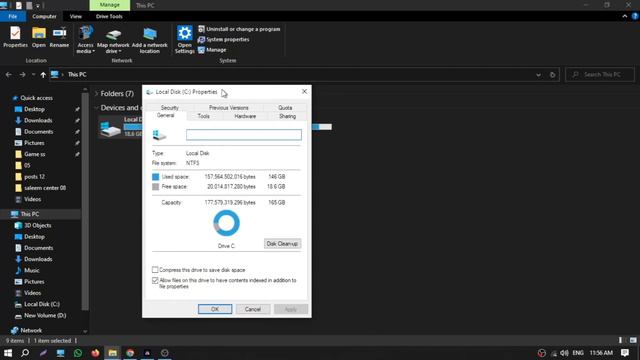Open the Sharing tab
The height and width of the screenshot is (360, 640).
point(287,116)
